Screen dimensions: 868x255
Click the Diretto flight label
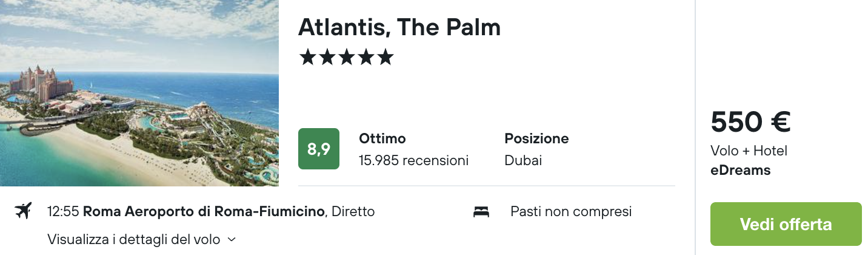[x=353, y=211]
